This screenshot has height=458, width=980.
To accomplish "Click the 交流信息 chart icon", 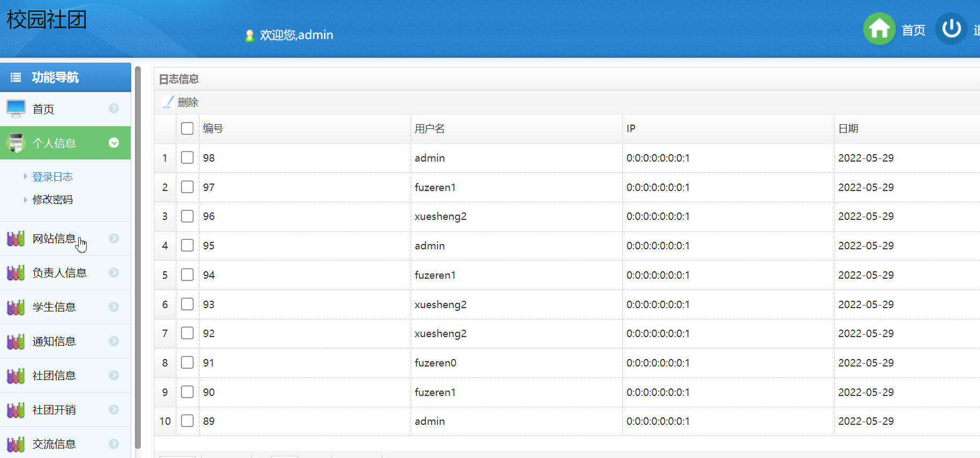I will point(16,444).
